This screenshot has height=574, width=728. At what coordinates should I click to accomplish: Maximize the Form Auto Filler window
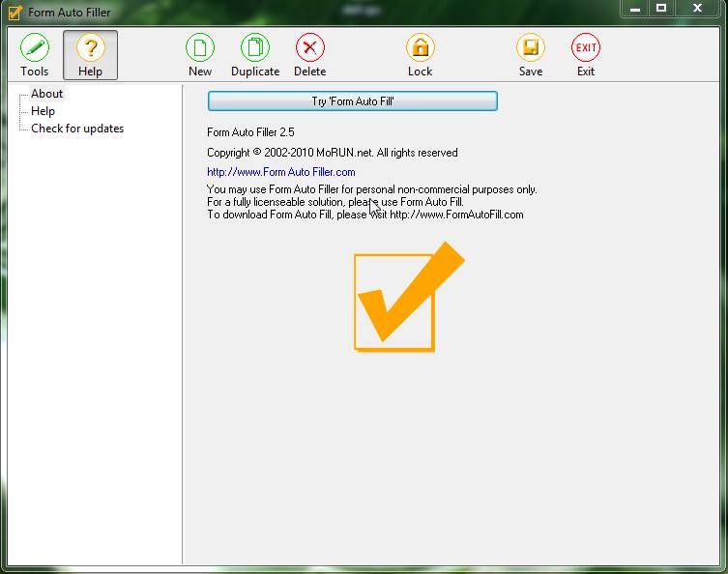point(661,9)
